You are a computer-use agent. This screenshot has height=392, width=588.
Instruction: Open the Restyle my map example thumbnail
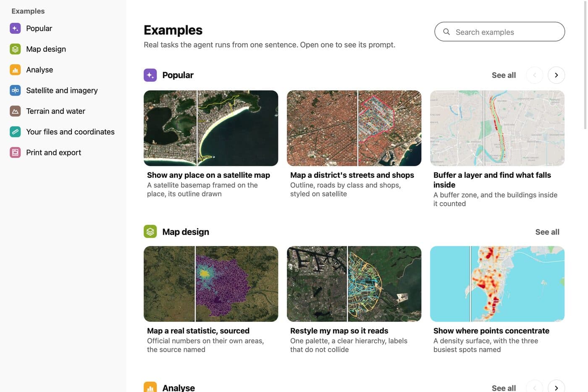(354, 284)
